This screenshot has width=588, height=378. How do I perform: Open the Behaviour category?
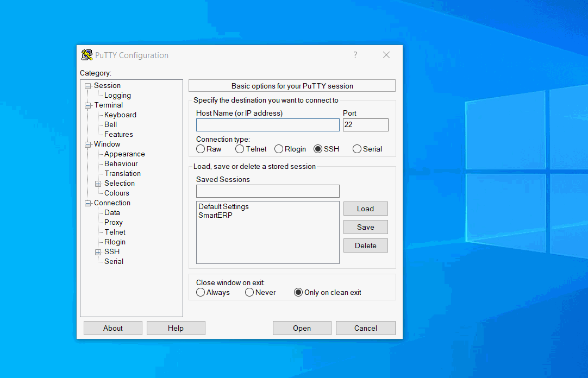coord(121,163)
